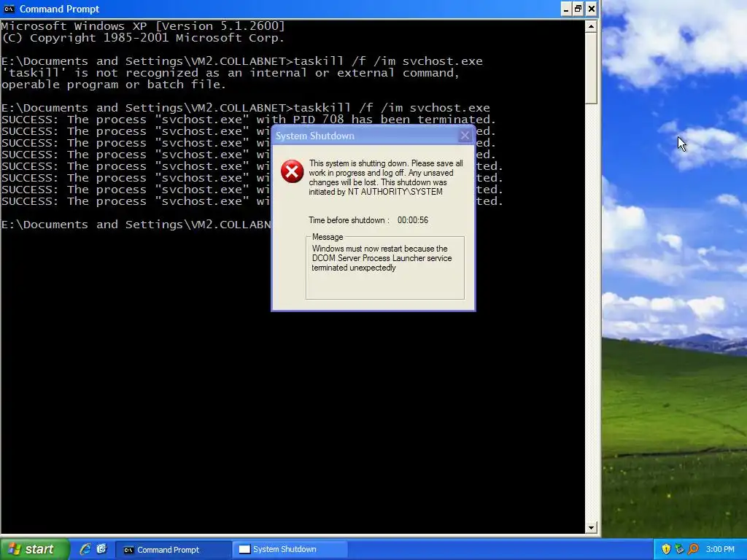
Task: Close the System Shutdown dialog
Action: [x=465, y=136]
